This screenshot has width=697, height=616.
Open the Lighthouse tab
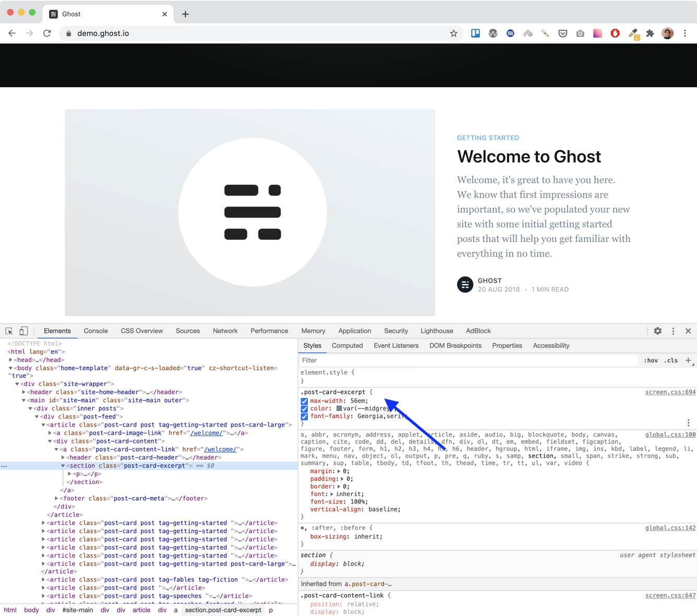click(x=437, y=331)
